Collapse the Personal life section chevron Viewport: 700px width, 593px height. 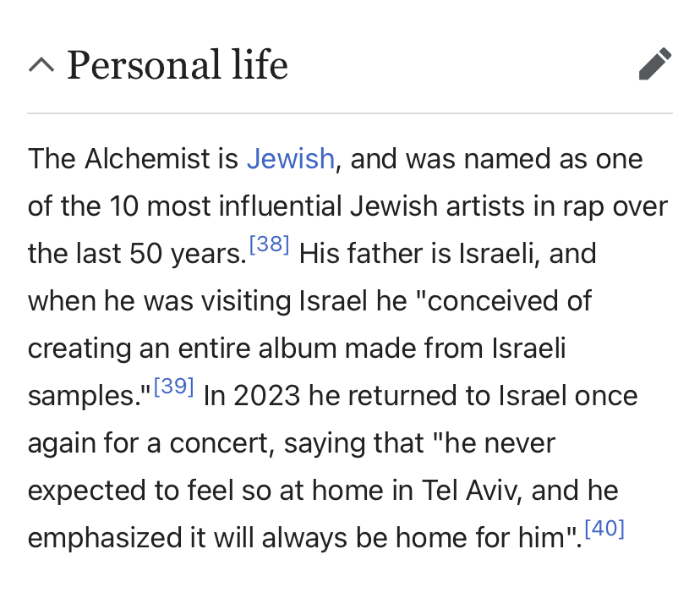(x=41, y=65)
